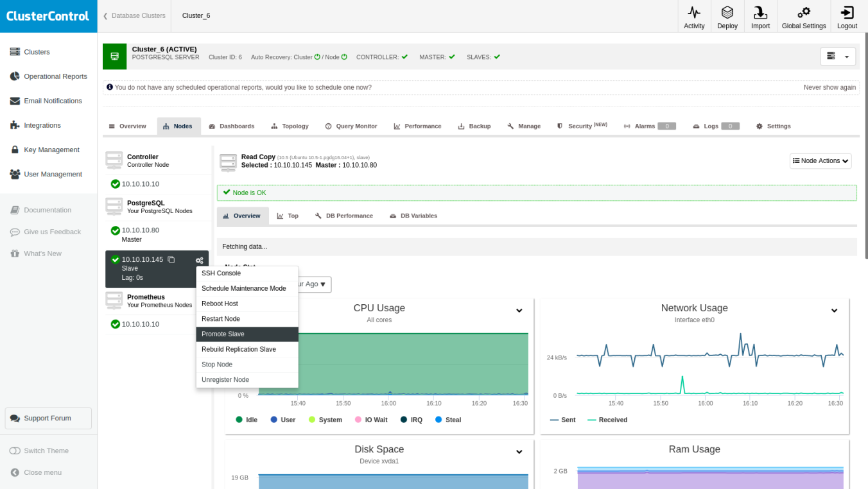Click the Deploy icon in top bar
This screenshot has height=489, width=868.
coord(727,13)
